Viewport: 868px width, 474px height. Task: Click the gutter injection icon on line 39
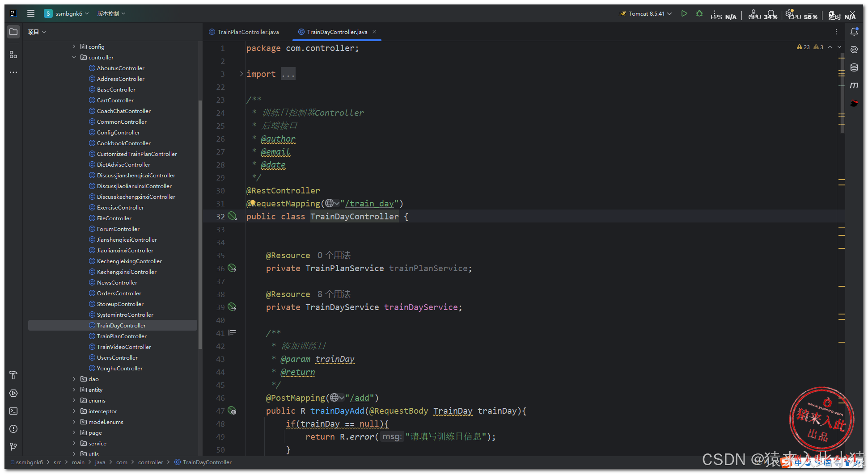pos(232,307)
